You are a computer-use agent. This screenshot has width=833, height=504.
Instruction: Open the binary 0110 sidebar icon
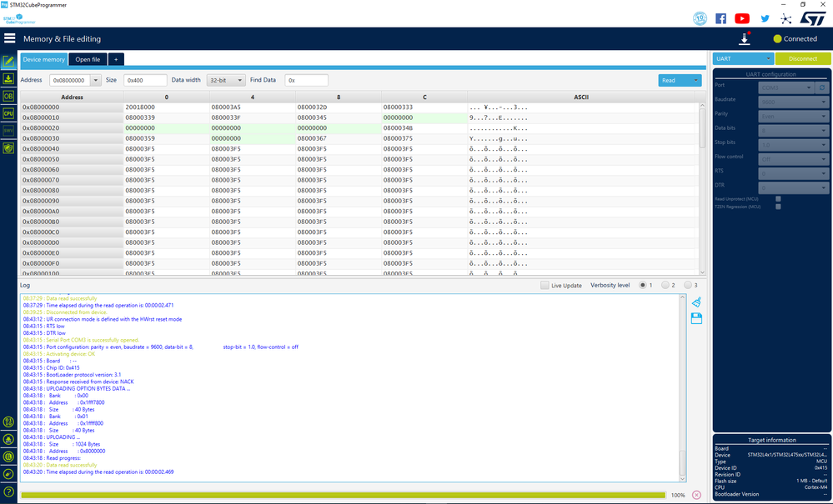click(x=8, y=422)
